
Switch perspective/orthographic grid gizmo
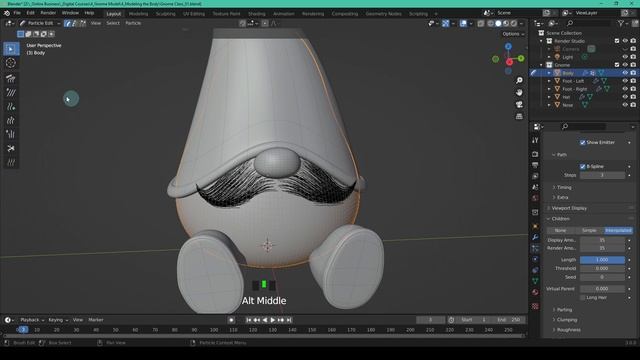click(x=519, y=117)
